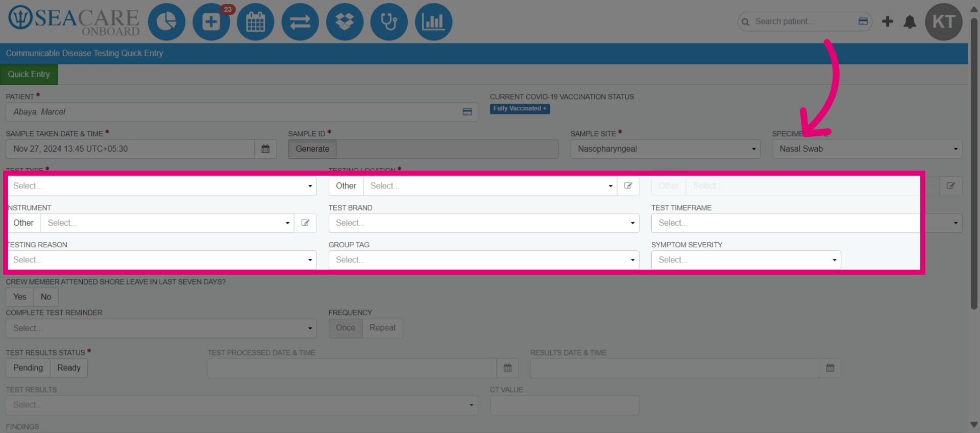Open the Dropbox-style boxes icon

pos(345,22)
